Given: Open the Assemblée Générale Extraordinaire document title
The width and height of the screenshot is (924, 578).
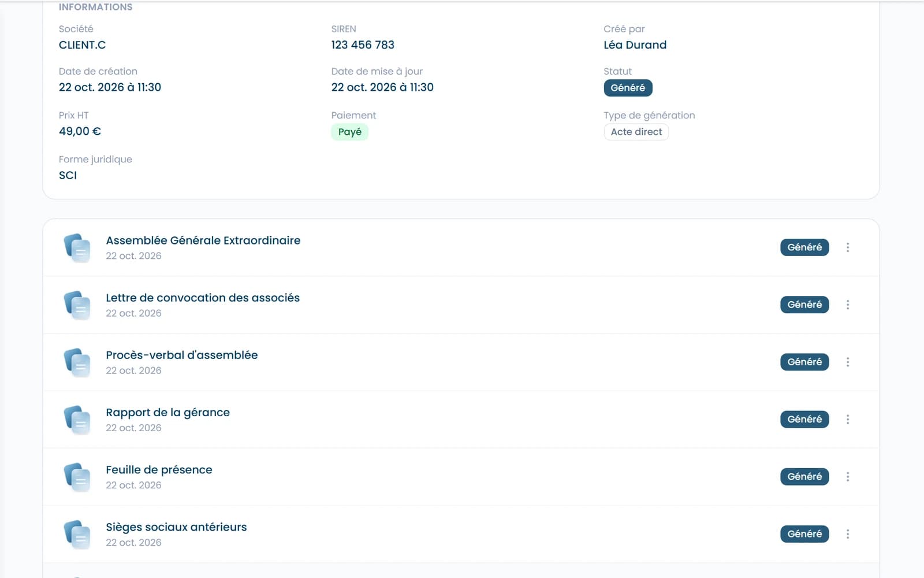Looking at the screenshot, I should click(203, 240).
